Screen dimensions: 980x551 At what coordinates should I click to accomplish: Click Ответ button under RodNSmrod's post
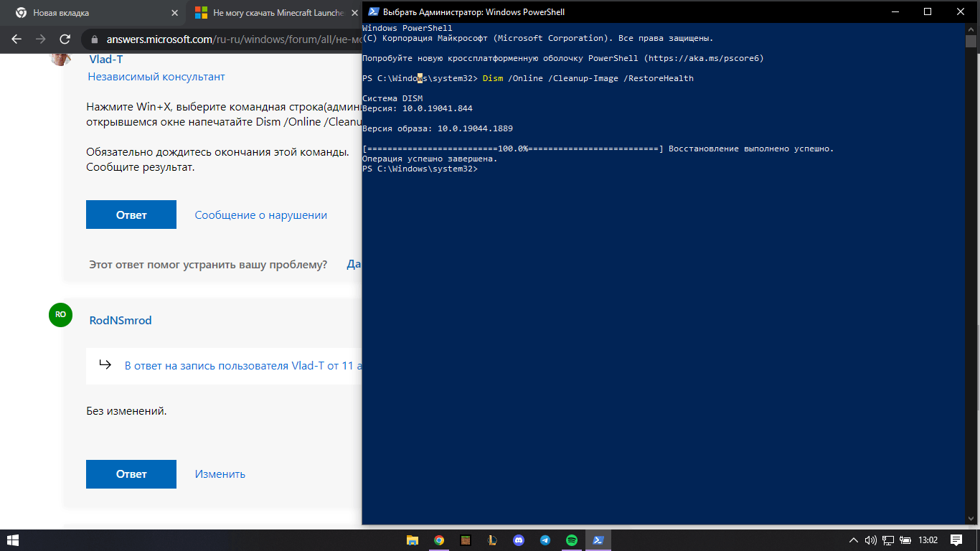[131, 474]
